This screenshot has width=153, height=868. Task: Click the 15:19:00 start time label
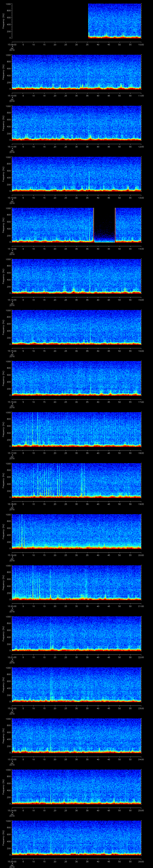coord(12,555)
